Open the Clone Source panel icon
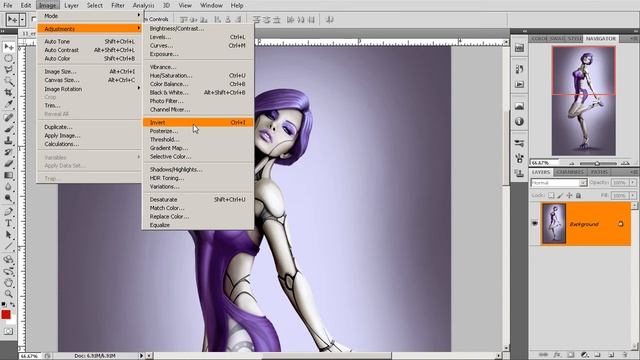 click(x=519, y=173)
